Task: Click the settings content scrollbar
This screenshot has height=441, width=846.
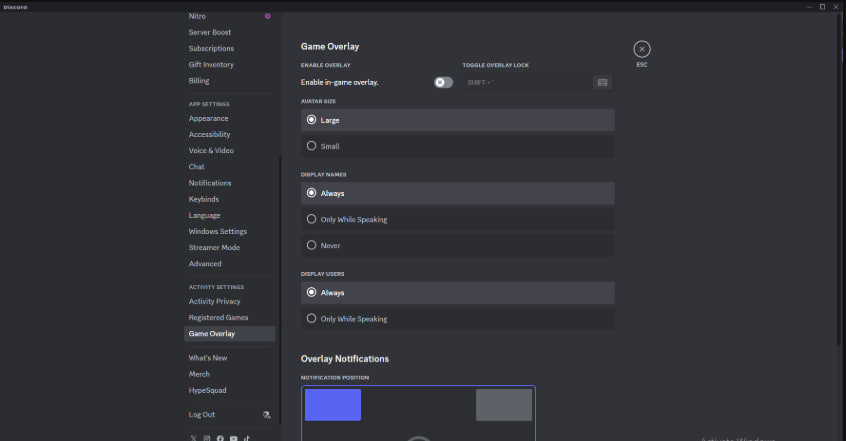Action: click(838, 181)
